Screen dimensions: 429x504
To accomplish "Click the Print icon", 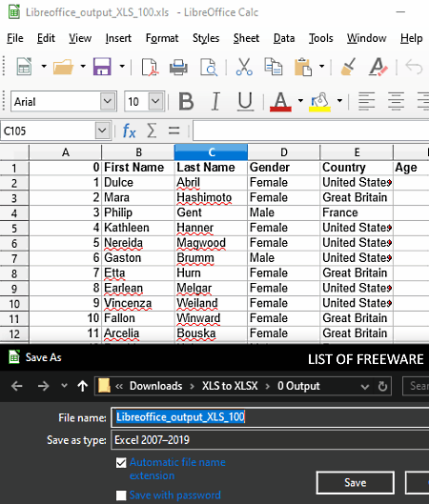I will [x=178, y=67].
